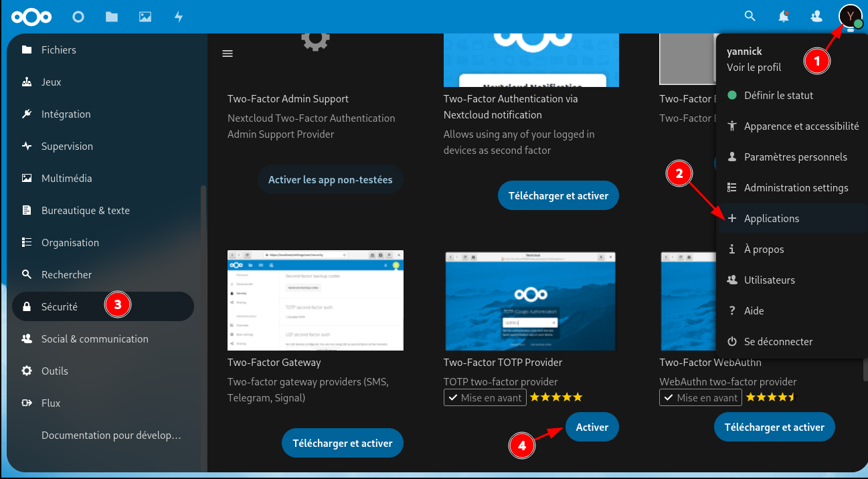The image size is (868, 479).
Task: Open the Contacts icon in header
Action: pos(816,16)
